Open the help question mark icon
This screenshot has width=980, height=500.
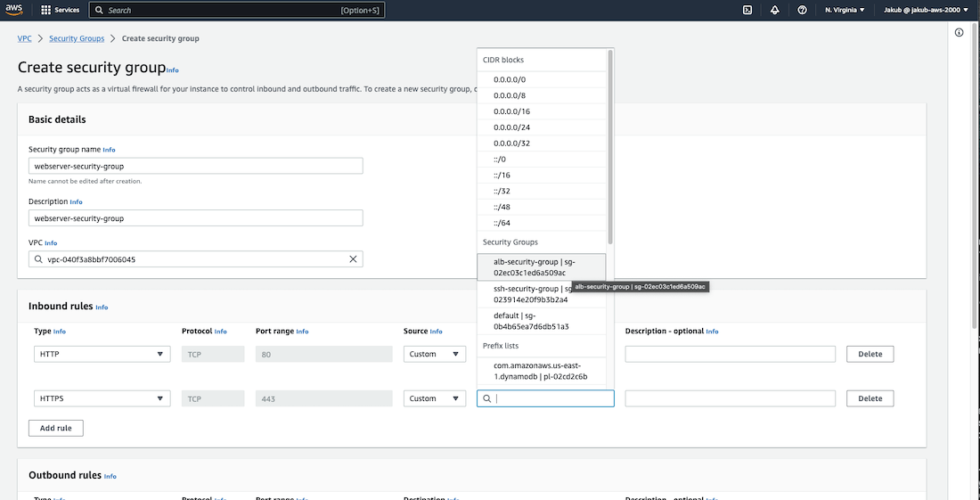[803, 10]
